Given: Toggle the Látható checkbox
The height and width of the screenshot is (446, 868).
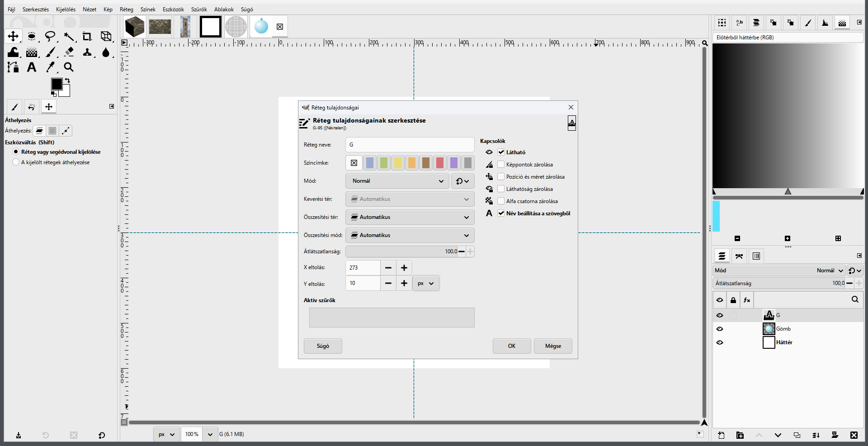Looking at the screenshot, I should click(501, 152).
